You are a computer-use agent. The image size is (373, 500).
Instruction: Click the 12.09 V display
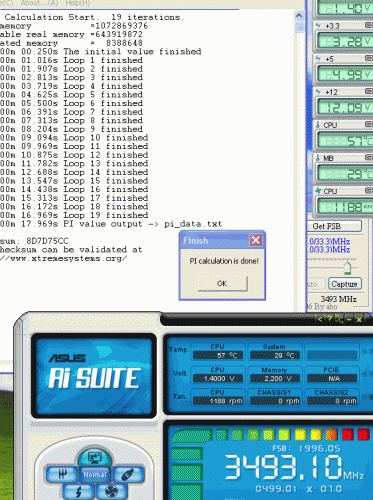[x=345, y=107]
